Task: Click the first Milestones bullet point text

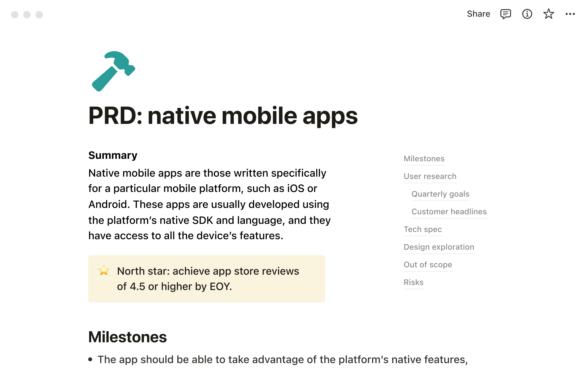Action: (282, 359)
